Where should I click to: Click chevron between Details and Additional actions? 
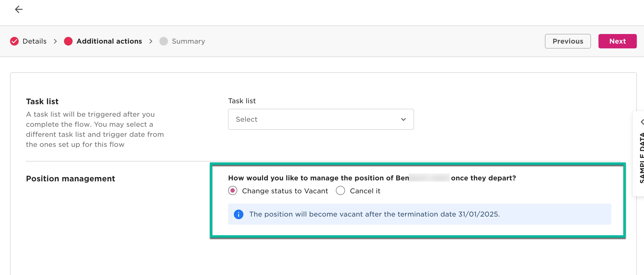(x=55, y=41)
